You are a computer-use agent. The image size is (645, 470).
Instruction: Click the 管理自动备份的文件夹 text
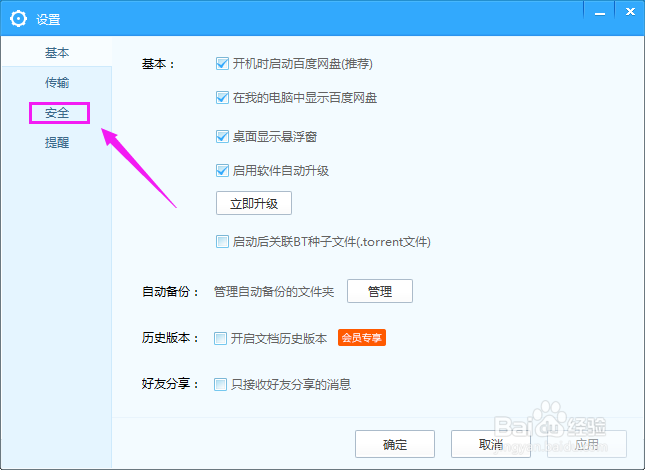(x=274, y=292)
